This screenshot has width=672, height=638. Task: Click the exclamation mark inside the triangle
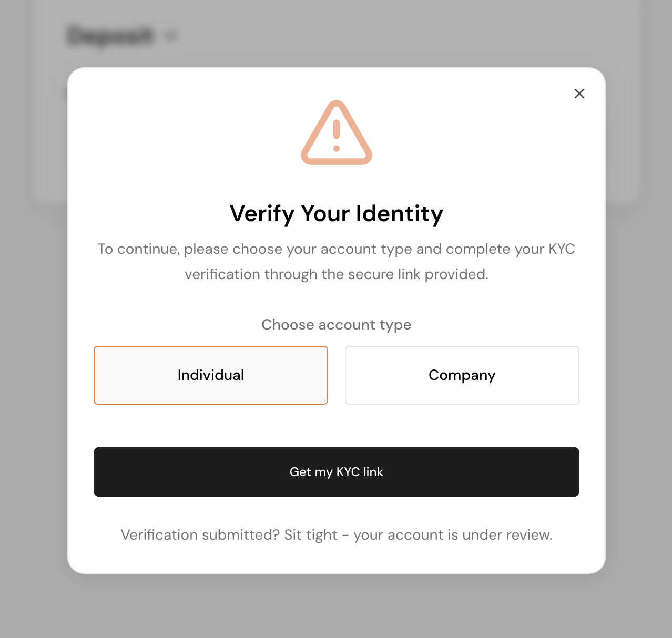[337, 136]
